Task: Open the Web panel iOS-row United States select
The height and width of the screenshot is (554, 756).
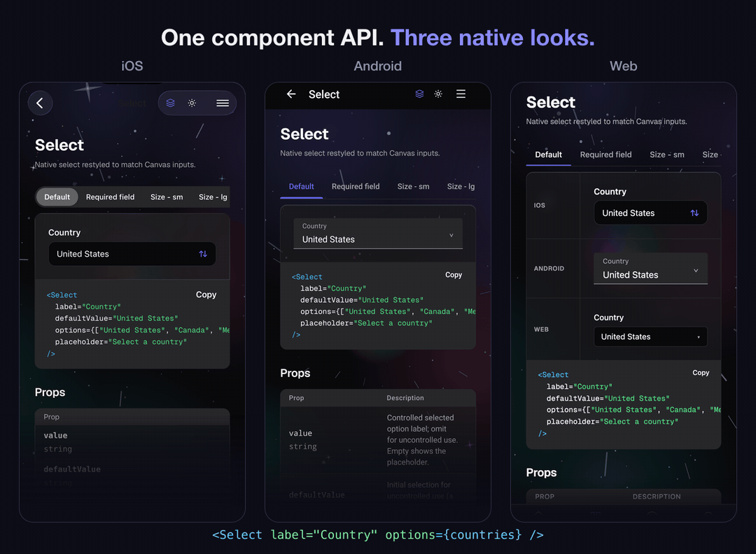Action: tap(650, 213)
